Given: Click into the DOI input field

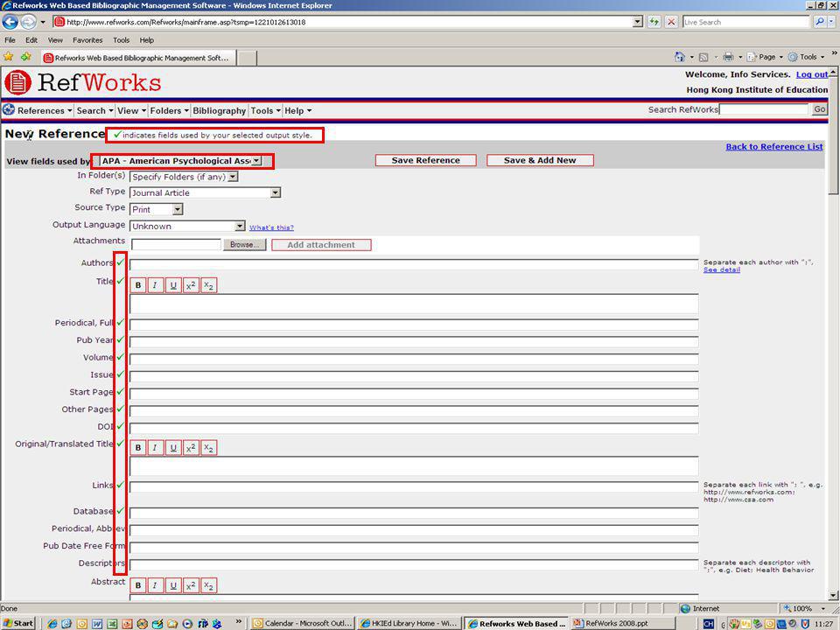Looking at the screenshot, I should pyautogui.click(x=414, y=428).
